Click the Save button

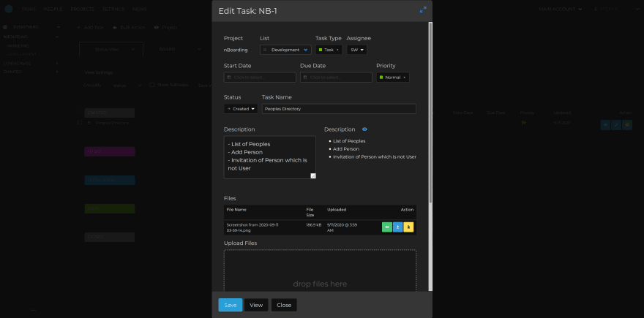pos(230,305)
